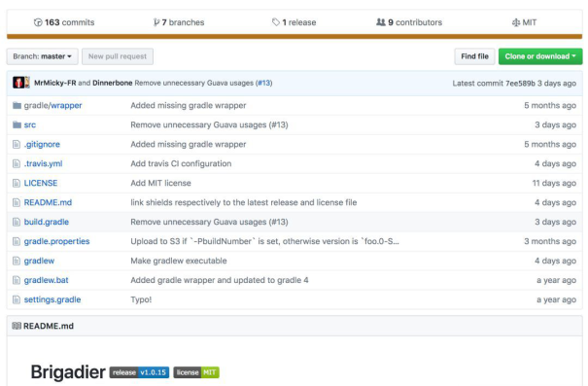The image size is (588, 386).
Task: Click the branches fork icon
Action: point(156,22)
